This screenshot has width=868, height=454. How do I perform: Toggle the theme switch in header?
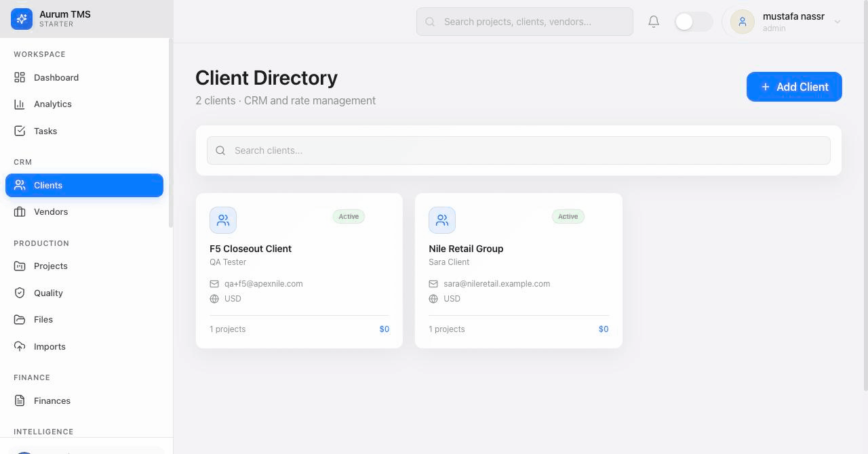coord(694,22)
